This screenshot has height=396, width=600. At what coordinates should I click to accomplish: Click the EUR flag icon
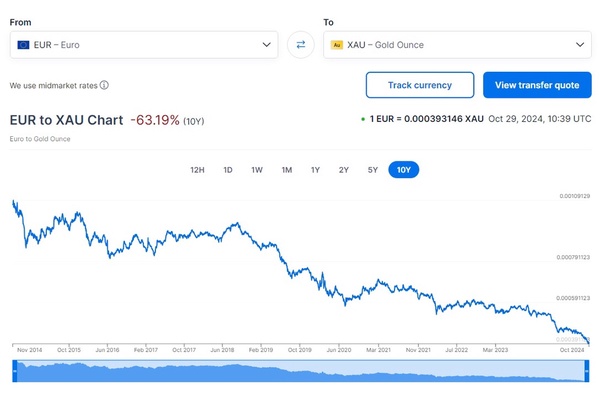pyautogui.click(x=23, y=45)
